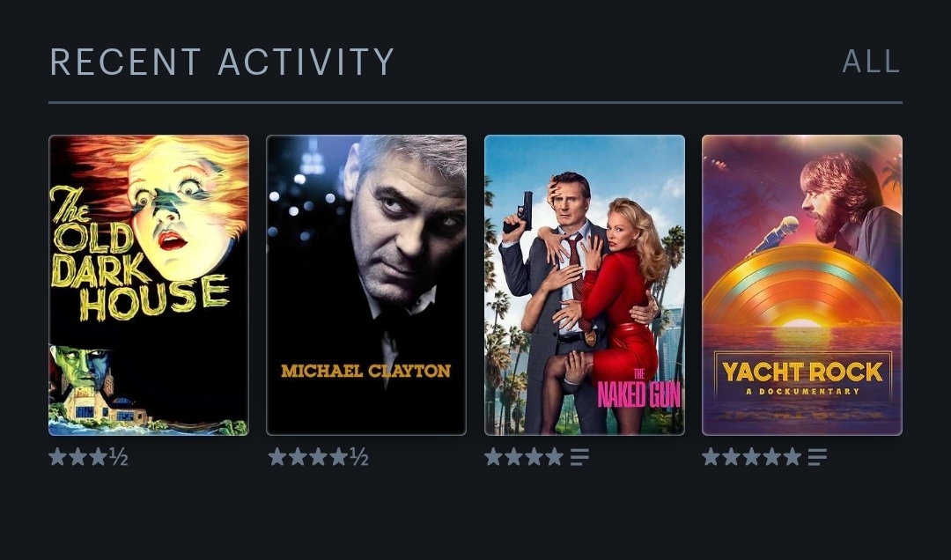Open the Michael Clayton film poster

pyautogui.click(x=366, y=285)
